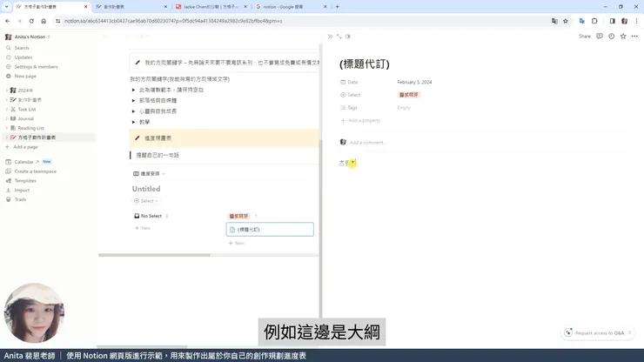Open Trash in sidebar

click(20, 199)
